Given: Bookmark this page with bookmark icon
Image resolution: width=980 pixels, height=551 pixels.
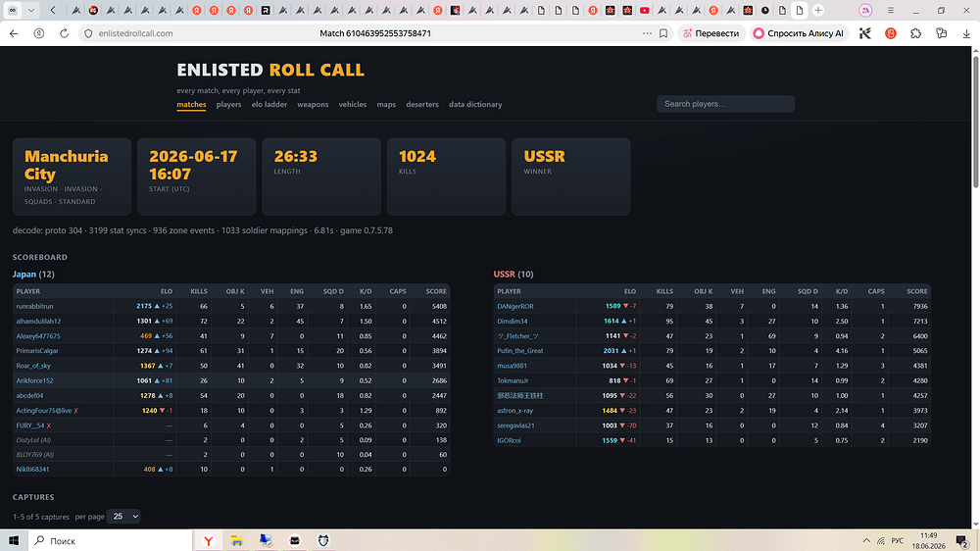Looking at the screenshot, I should tap(663, 33).
